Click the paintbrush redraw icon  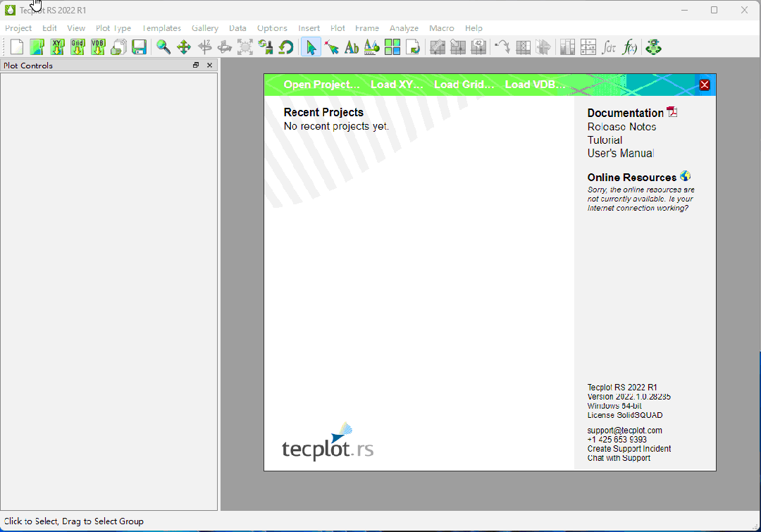(x=266, y=47)
